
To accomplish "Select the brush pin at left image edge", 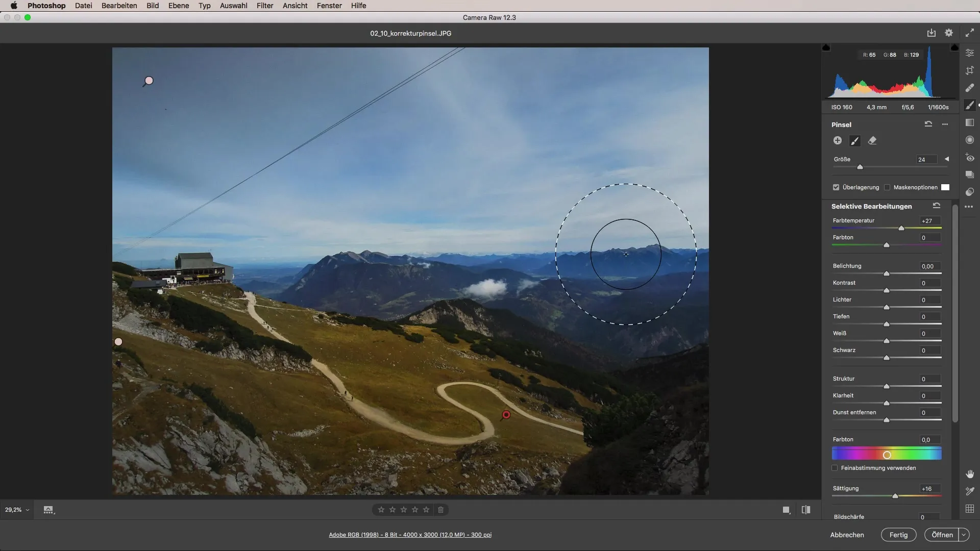I will (x=118, y=342).
